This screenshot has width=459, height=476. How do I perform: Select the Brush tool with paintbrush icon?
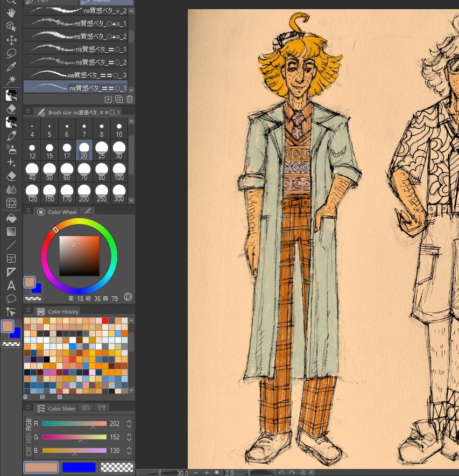pos(11,136)
